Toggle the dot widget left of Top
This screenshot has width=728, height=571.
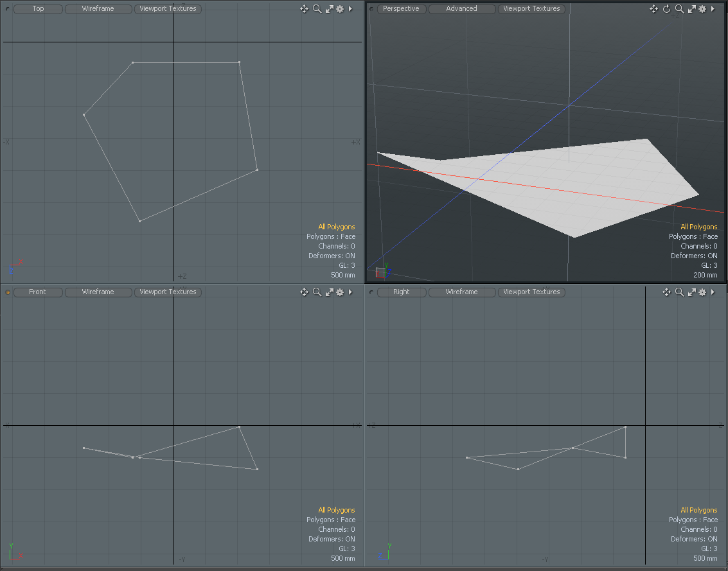pyautogui.click(x=8, y=9)
